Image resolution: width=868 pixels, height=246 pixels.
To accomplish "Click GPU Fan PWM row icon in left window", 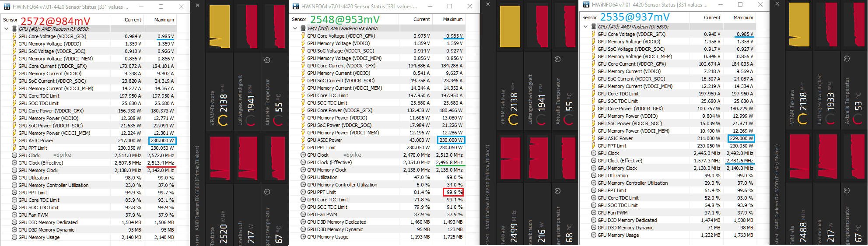I will [14, 215].
